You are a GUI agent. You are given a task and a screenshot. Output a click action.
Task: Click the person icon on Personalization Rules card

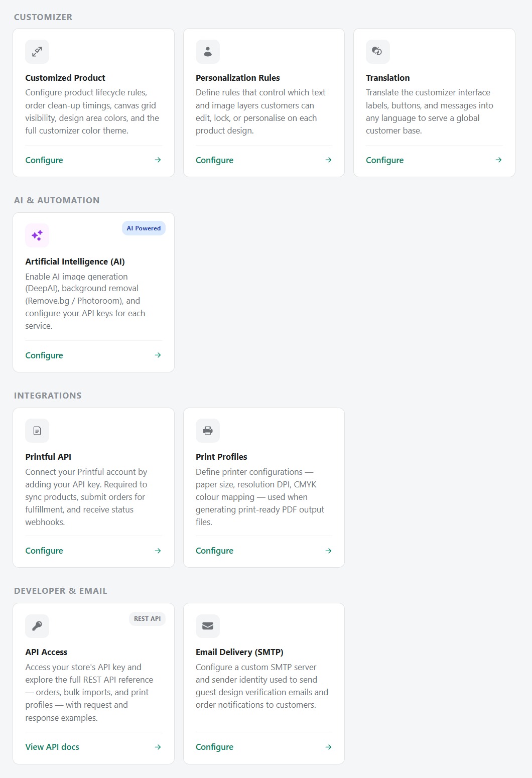pyautogui.click(x=207, y=51)
